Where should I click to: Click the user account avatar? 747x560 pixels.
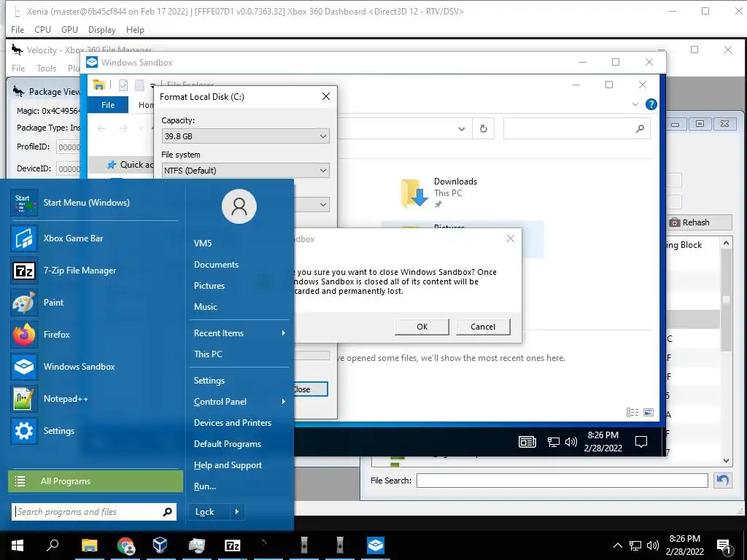(239, 206)
